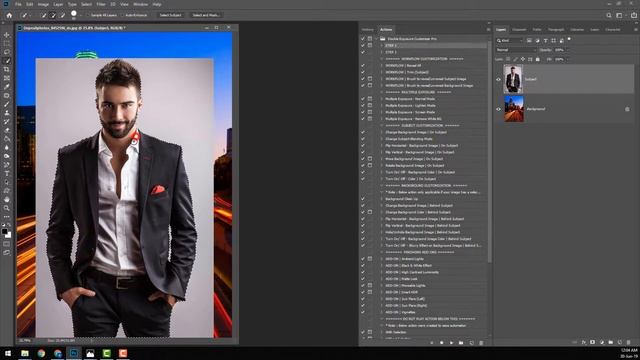This screenshot has width=640, height=360.
Task: Switch to the History tab
Action: (x=367, y=29)
